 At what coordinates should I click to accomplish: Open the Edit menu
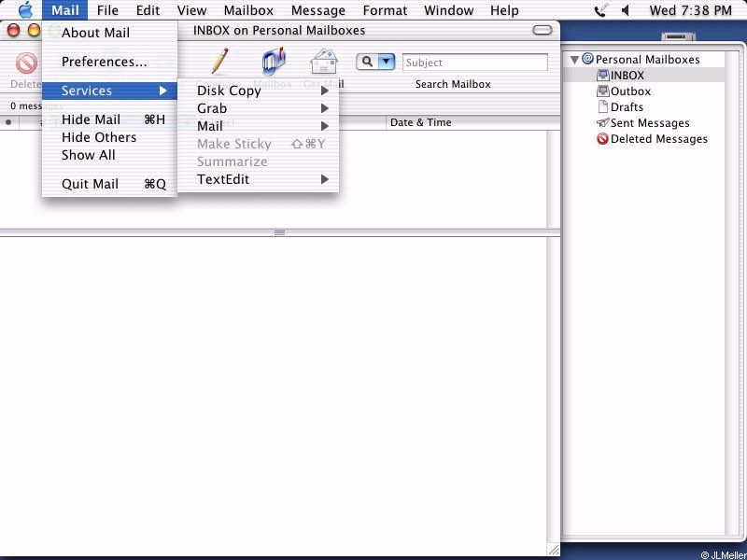coord(148,10)
